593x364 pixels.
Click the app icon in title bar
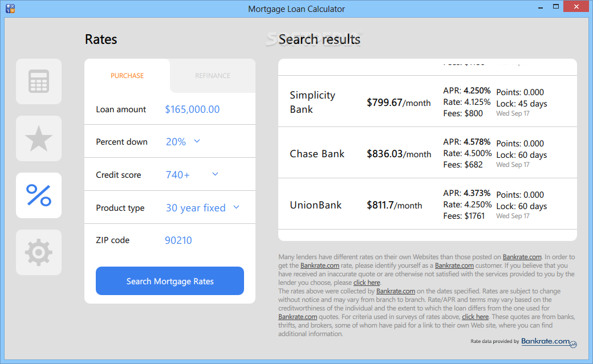coord(10,9)
